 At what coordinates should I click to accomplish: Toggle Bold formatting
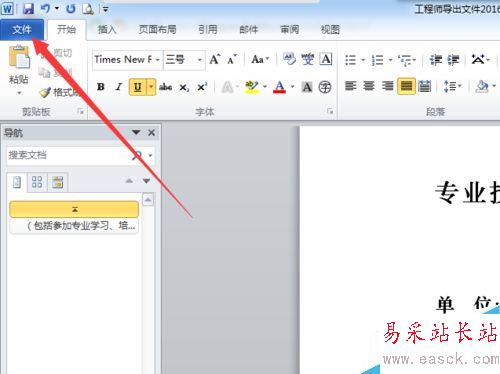click(x=101, y=87)
